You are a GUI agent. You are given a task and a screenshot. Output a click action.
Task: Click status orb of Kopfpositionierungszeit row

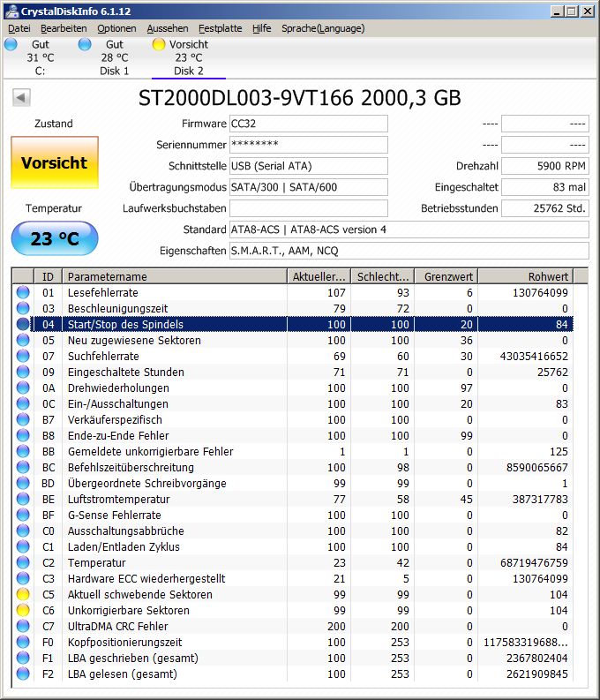(23, 642)
